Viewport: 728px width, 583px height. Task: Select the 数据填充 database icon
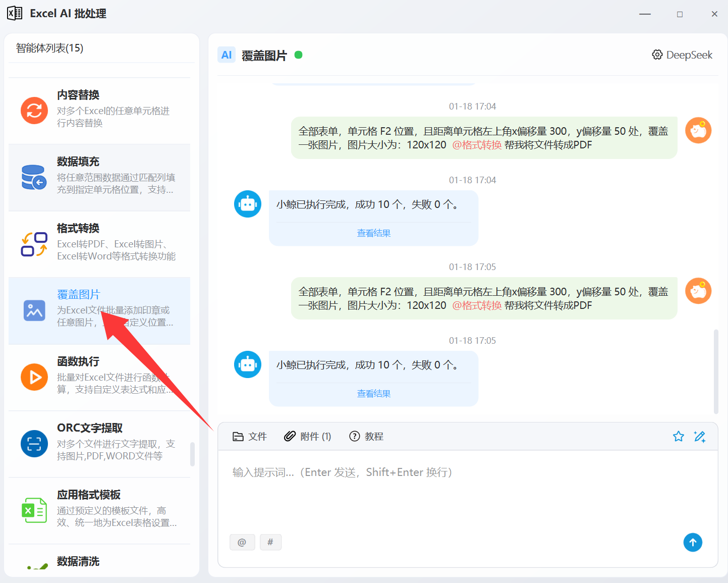34,177
